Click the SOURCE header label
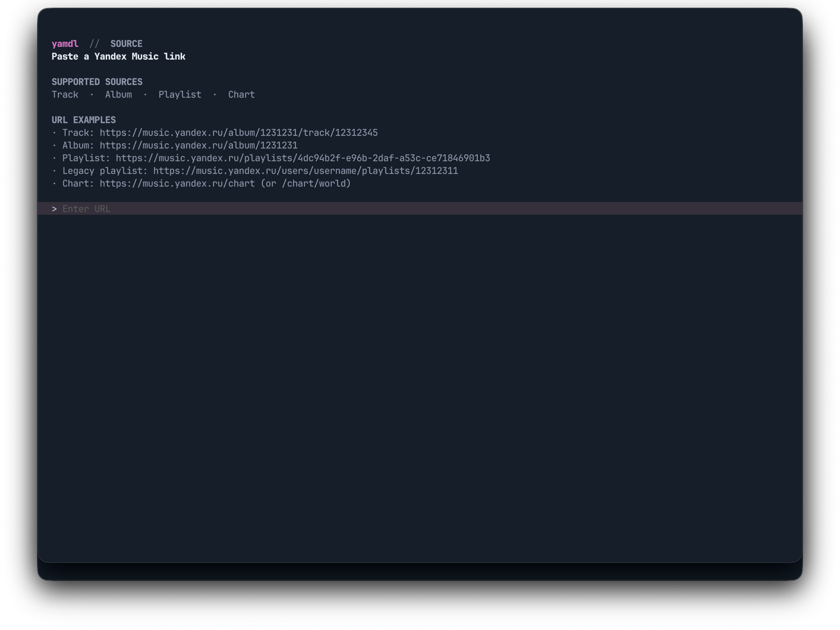Image resolution: width=840 pixels, height=630 pixels. pyautogui.click(x=127, y=44)
